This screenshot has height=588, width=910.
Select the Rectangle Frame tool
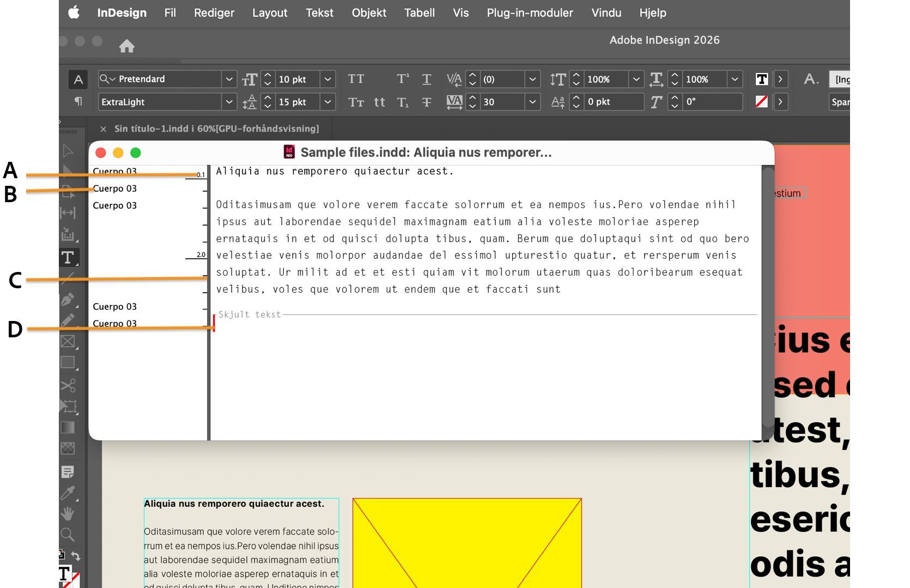point(68,342)
